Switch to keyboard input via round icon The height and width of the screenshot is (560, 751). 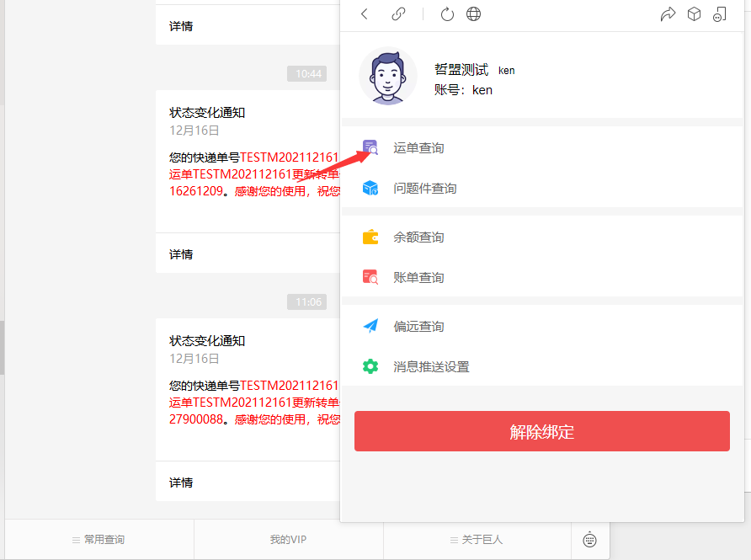pos(589,540)
